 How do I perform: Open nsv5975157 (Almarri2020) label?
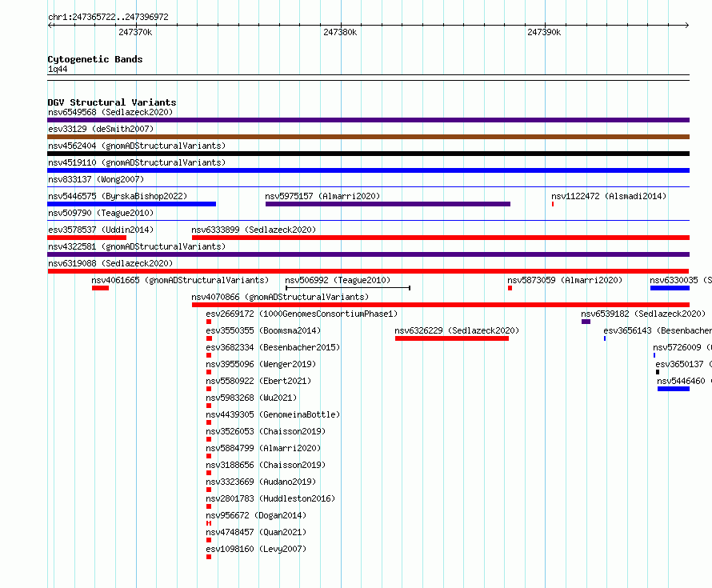pos(322,196)
